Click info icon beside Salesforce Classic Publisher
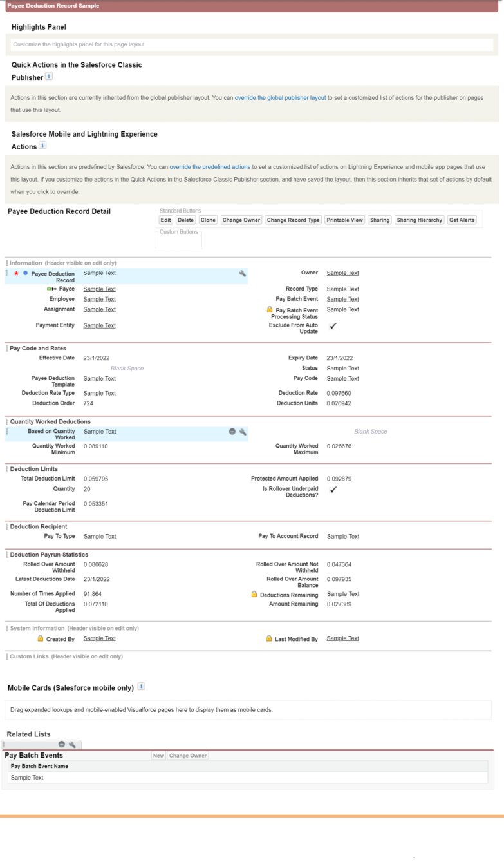Viewport: 504px width, 862px height. (x=50, y=76)
